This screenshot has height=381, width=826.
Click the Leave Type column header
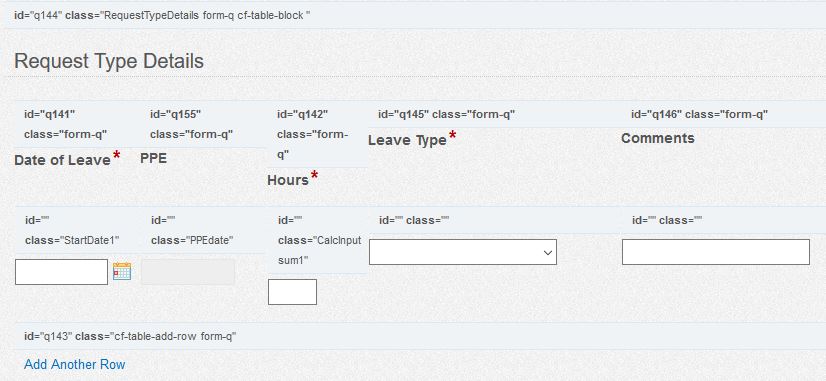point(407,140)
